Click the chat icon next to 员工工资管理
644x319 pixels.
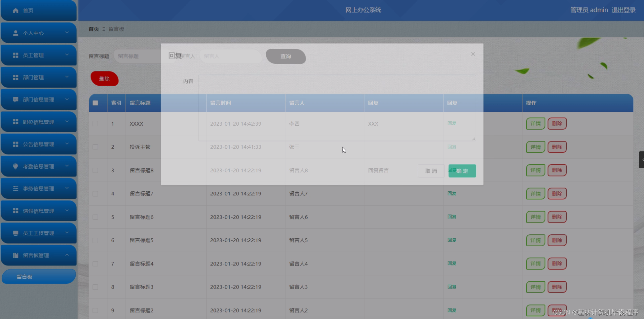click(15, 233)
